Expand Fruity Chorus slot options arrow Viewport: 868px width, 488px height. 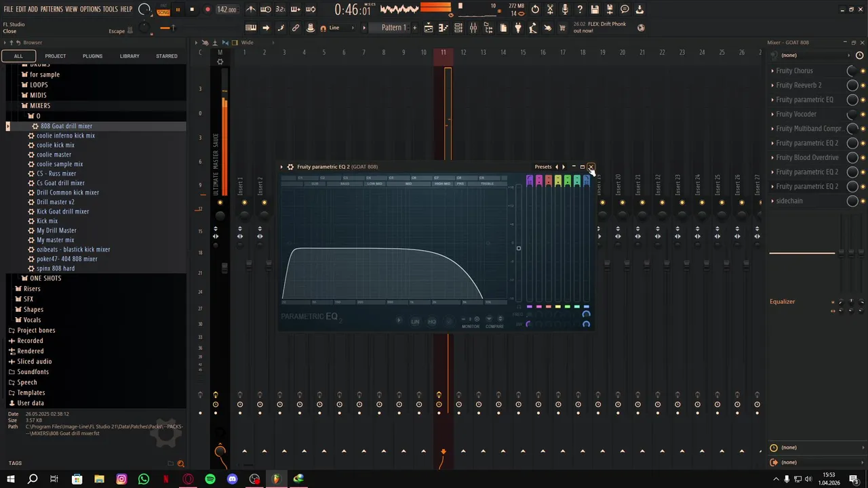pyautogui.click(x=772, y=71)
